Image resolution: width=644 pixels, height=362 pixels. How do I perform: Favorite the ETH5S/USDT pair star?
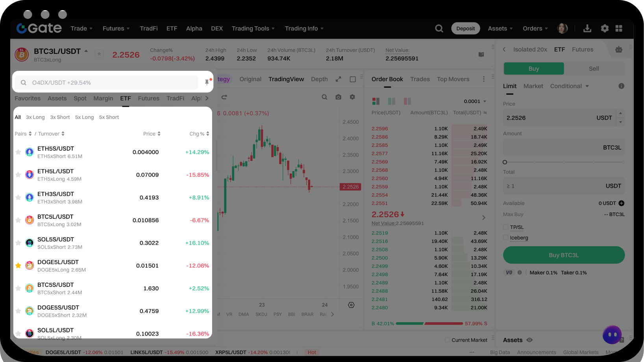(18, 152)
